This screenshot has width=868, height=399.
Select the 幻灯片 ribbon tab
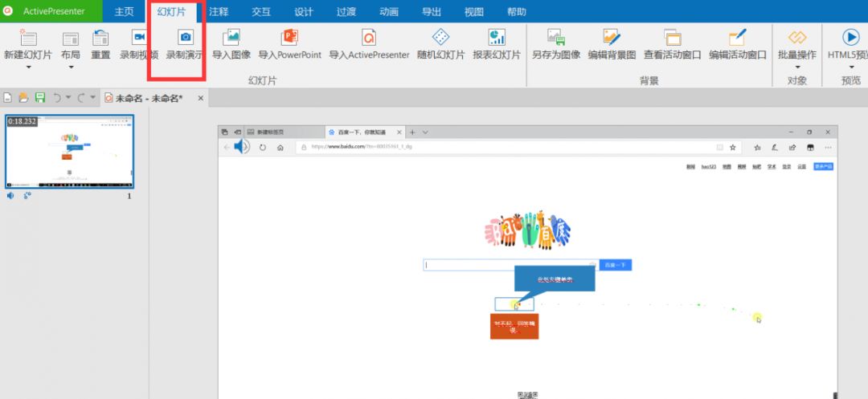click(x=172, y=11)
